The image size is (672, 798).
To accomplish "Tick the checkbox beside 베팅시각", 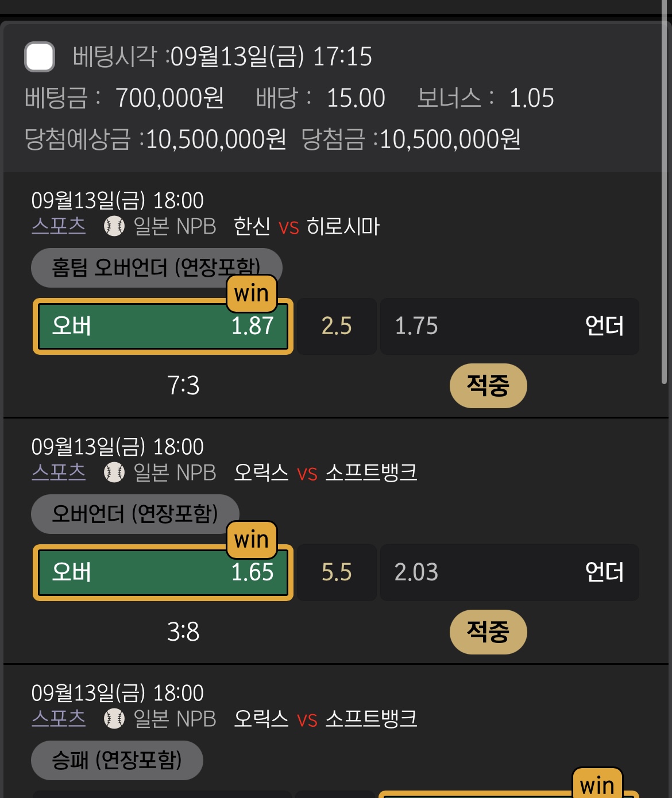I will (x=40, y=57).
